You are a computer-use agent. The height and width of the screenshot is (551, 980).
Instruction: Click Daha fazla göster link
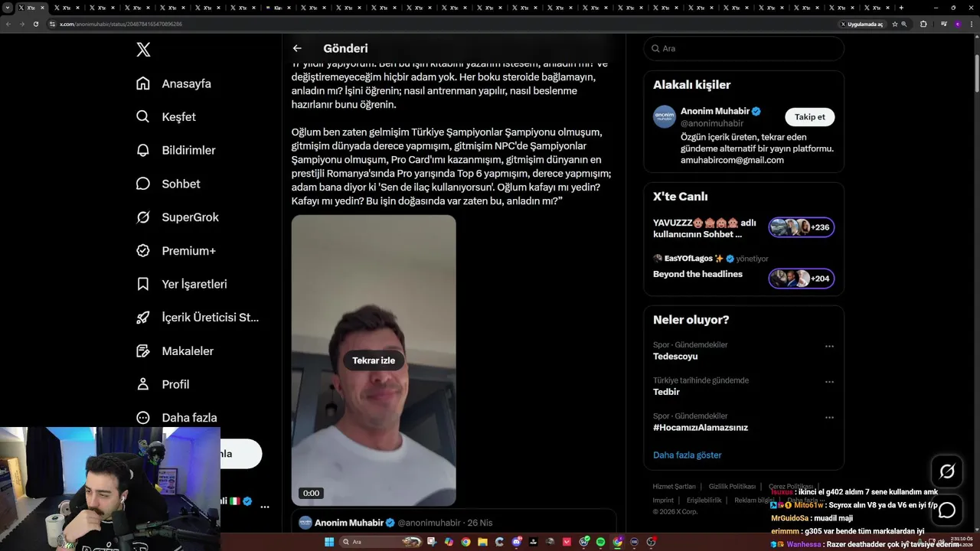click(688, 455)
